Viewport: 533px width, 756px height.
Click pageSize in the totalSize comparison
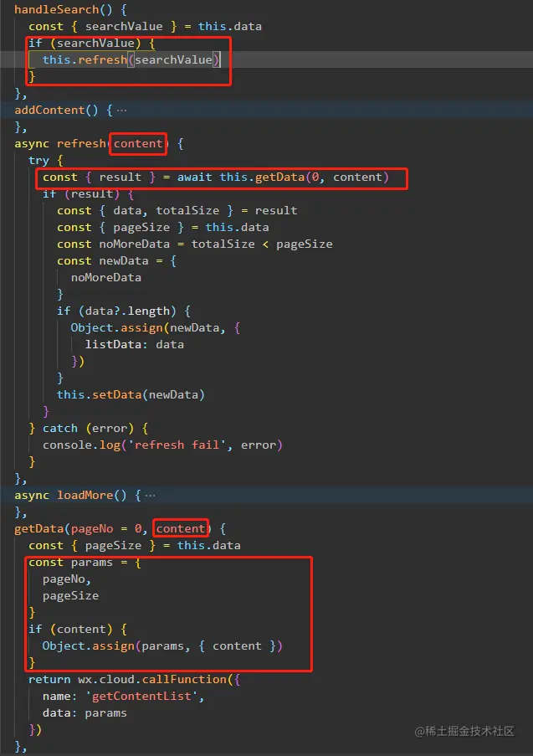[305, 244]
